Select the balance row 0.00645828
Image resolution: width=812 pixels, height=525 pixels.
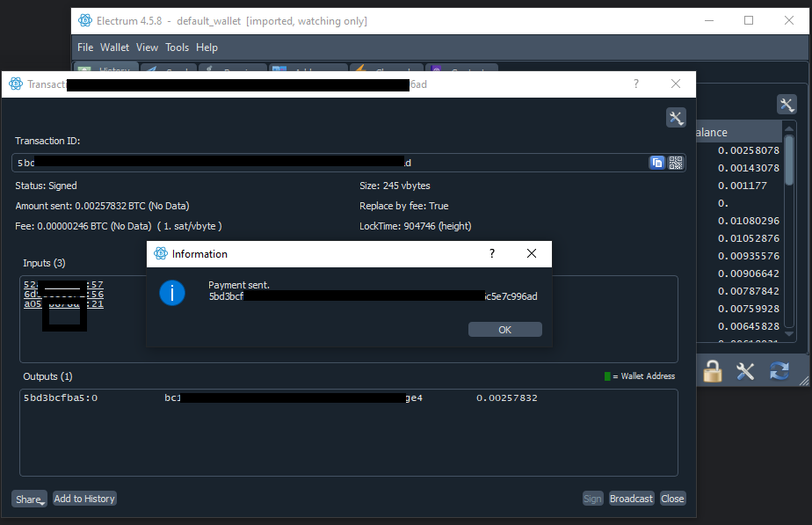pyautogui.click(x=749, y=326)
